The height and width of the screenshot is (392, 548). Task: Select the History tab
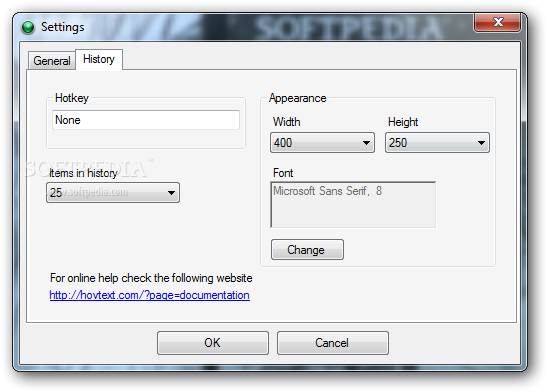coord(99,59)
